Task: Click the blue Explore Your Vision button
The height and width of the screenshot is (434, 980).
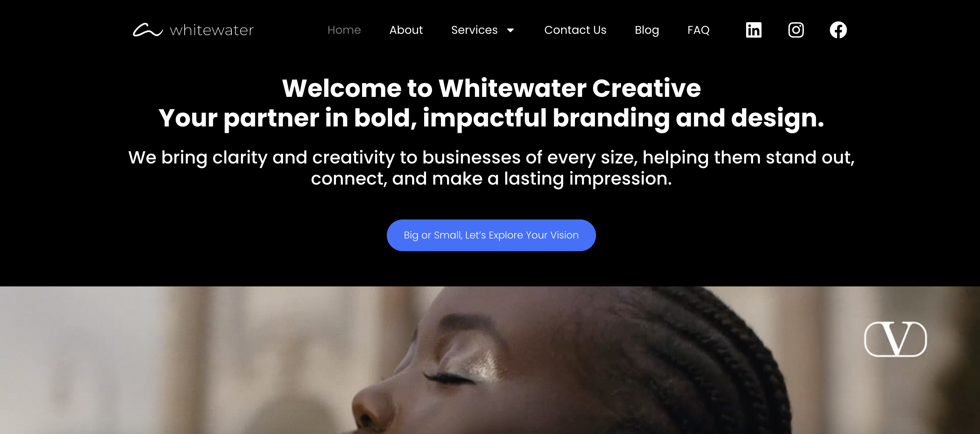Action: [x=491, y=235]
